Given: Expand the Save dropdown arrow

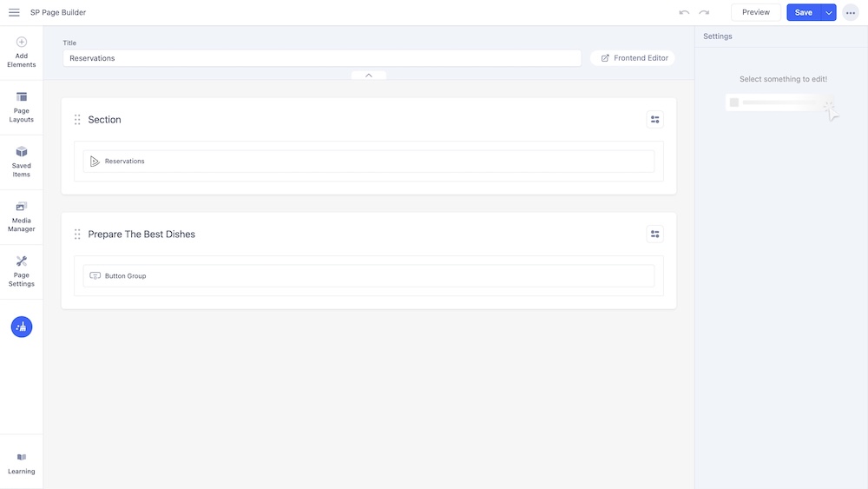Looking at the screenshot, I should coord(829,12).
